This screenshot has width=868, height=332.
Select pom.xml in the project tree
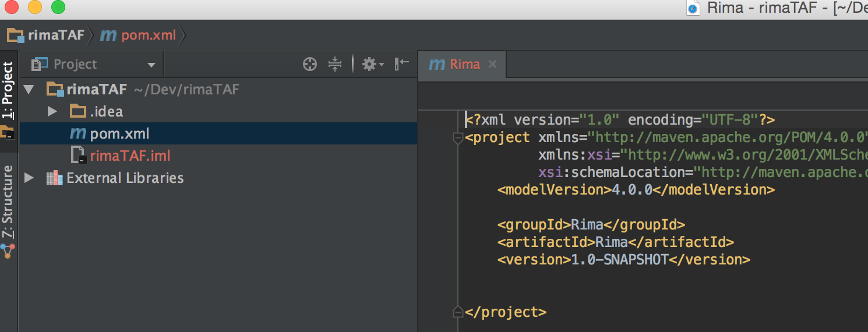coord(119,133)
